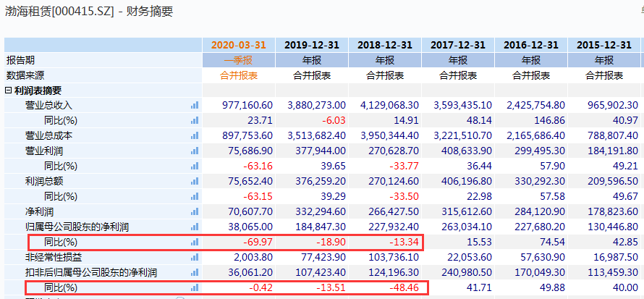Click 年报 under 2019-12-31

[x=312, y=60]
